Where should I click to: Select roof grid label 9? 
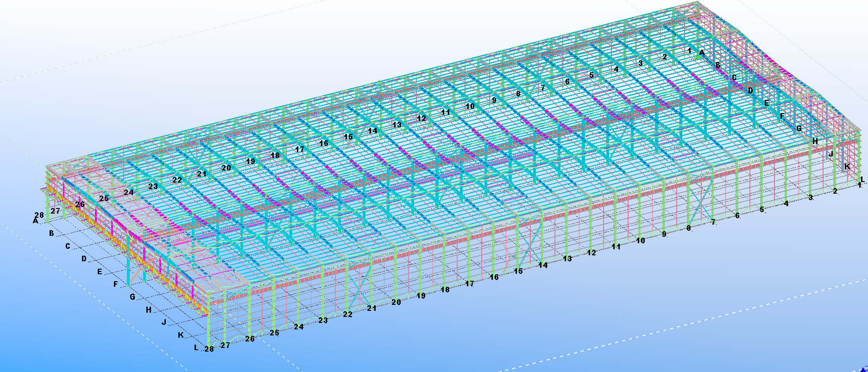point(494,100)
